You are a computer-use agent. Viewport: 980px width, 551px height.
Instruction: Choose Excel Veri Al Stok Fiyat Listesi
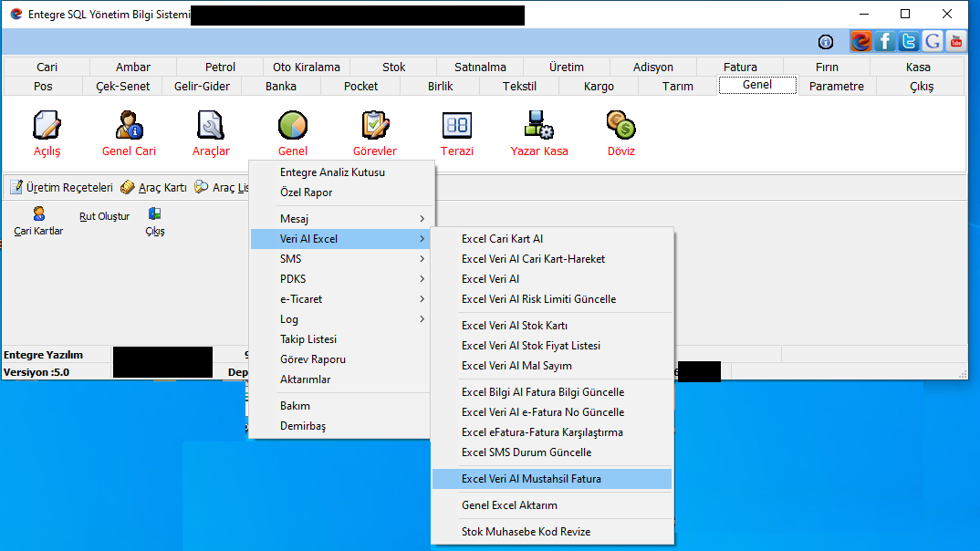coord(552,346)
